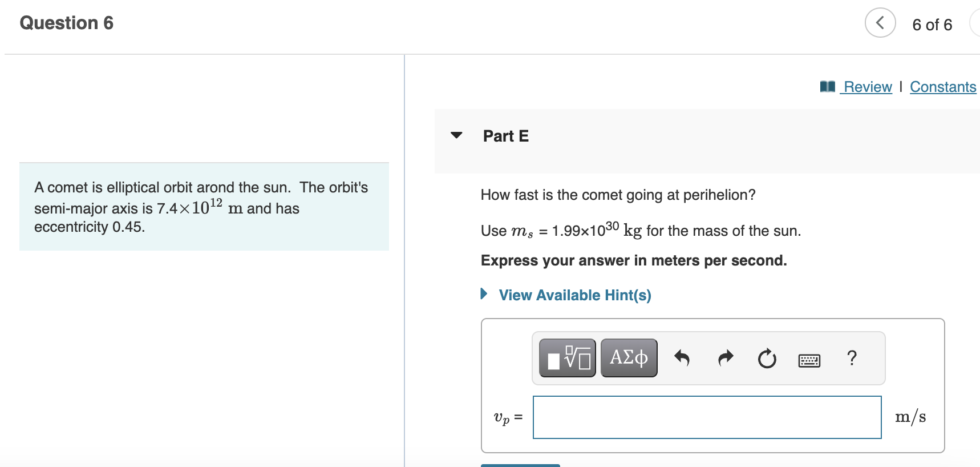Viewport: 980px width, 467px height.
Task: Click the highlighted problem statement box
Action: (x=204, y=206)
